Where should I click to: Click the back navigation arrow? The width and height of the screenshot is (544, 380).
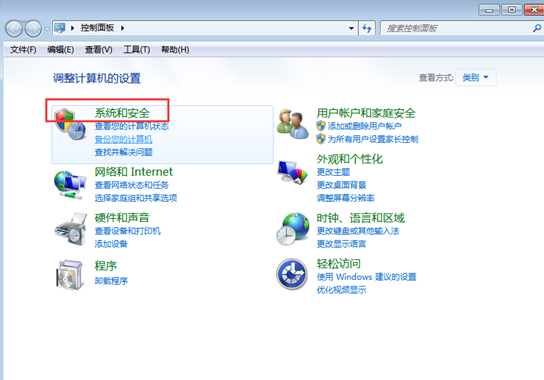click(x=14, y=28)
